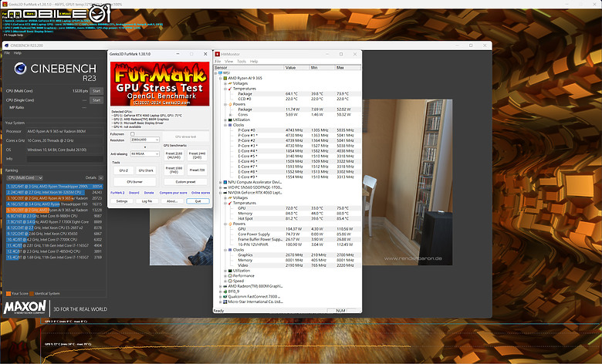
Task: Open FurMark Settings
Action: (x=122, y=201)
